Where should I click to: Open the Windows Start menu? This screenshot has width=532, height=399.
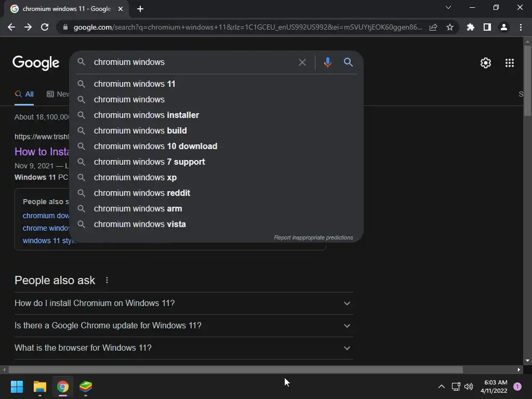point(17,387)
